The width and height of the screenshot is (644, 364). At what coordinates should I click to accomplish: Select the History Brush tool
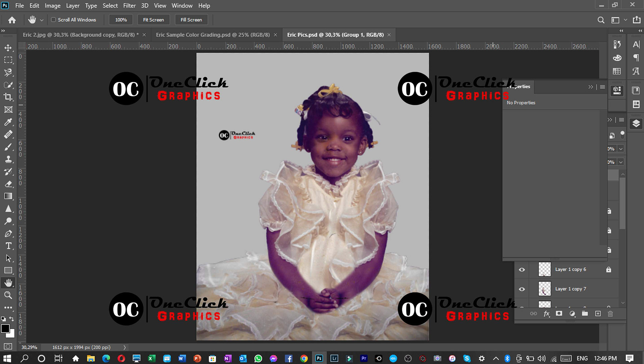[x=8, y=172]
